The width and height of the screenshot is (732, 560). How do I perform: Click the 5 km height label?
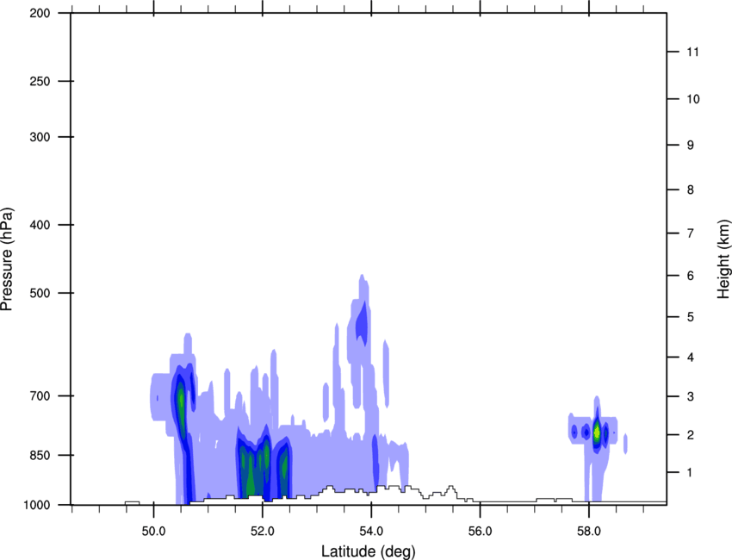coord(691,317)
